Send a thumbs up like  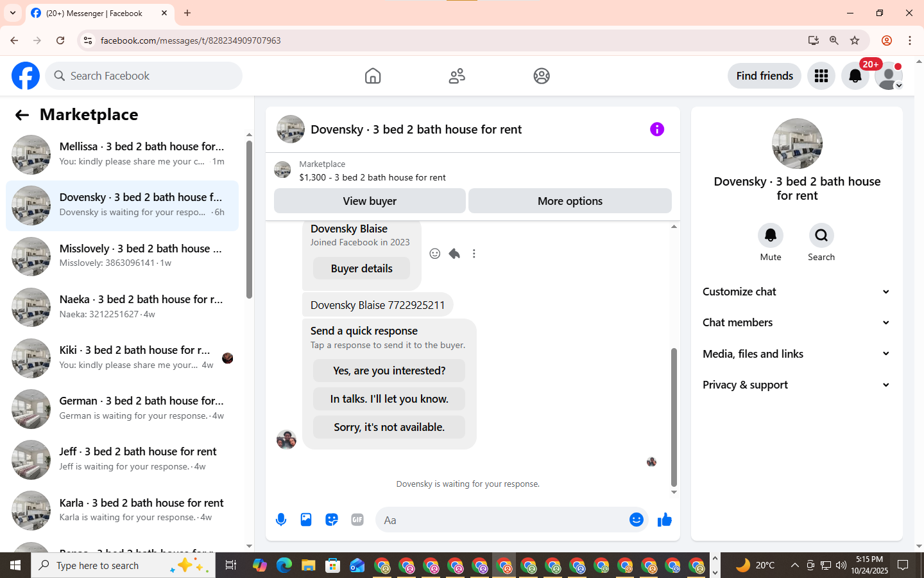tap(665, 520)
